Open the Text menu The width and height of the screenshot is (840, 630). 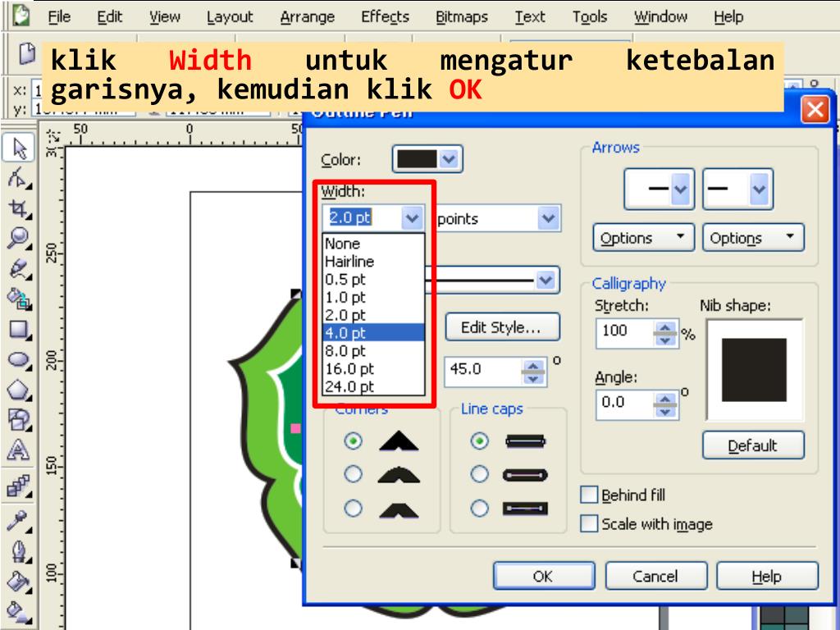pos(530,16)
